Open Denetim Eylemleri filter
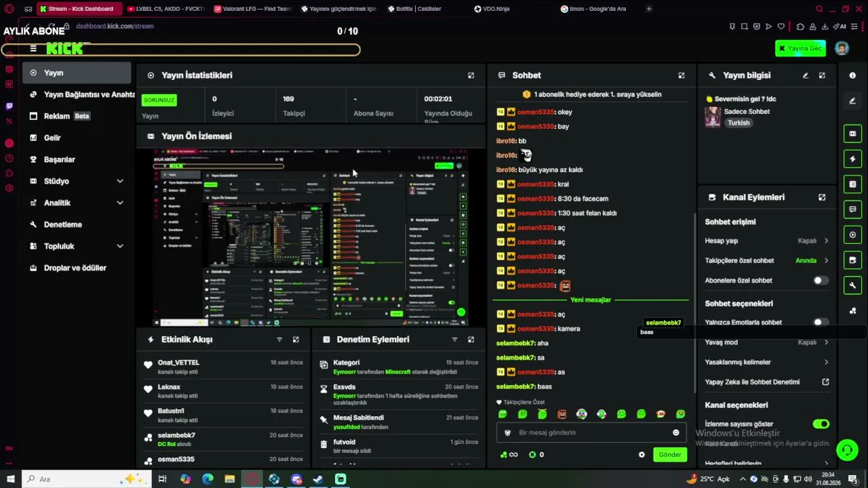Screen dimensions: 868x488 (x=454, y=340)
